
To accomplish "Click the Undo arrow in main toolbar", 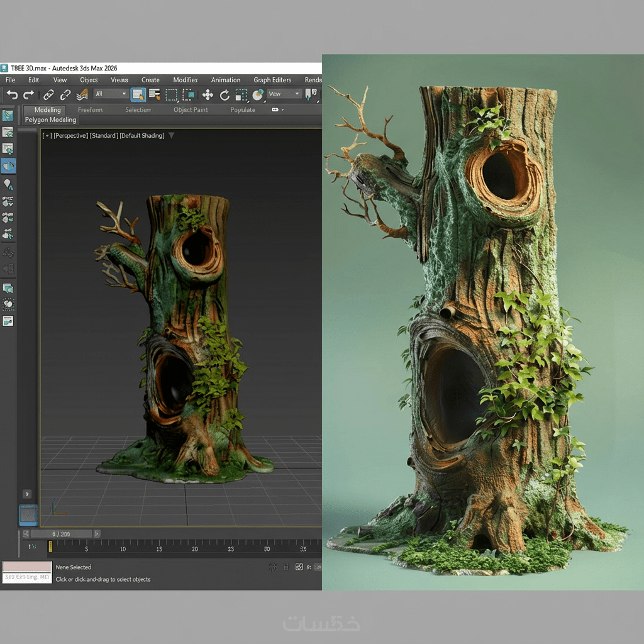I will [x=11, y=94].
